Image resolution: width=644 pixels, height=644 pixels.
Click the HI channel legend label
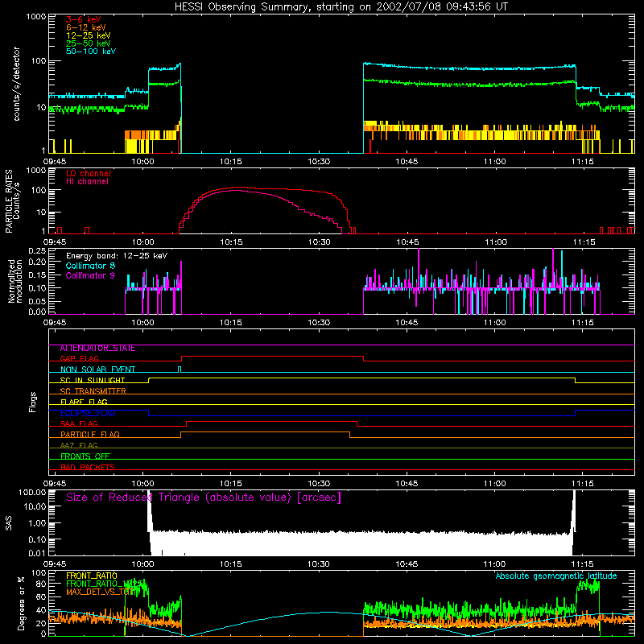click(87, 182)
